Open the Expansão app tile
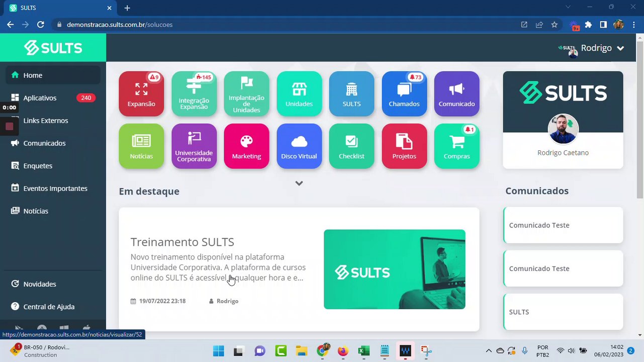This screenshot has height=362, width=644. (141, 94)
